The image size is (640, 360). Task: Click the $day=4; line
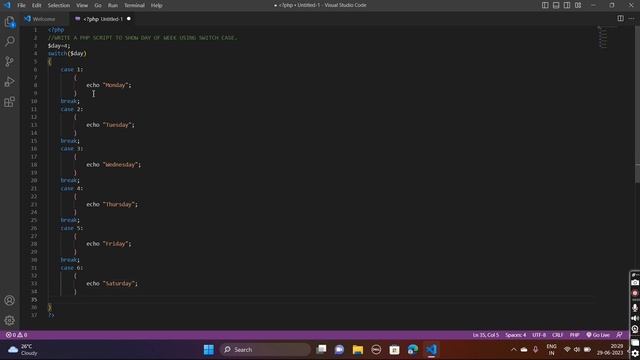(x=59, y=45)
